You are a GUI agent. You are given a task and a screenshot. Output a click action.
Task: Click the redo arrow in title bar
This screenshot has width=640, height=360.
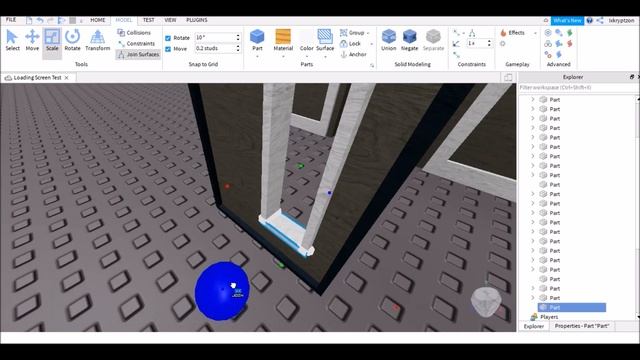[x=50, y=20]
